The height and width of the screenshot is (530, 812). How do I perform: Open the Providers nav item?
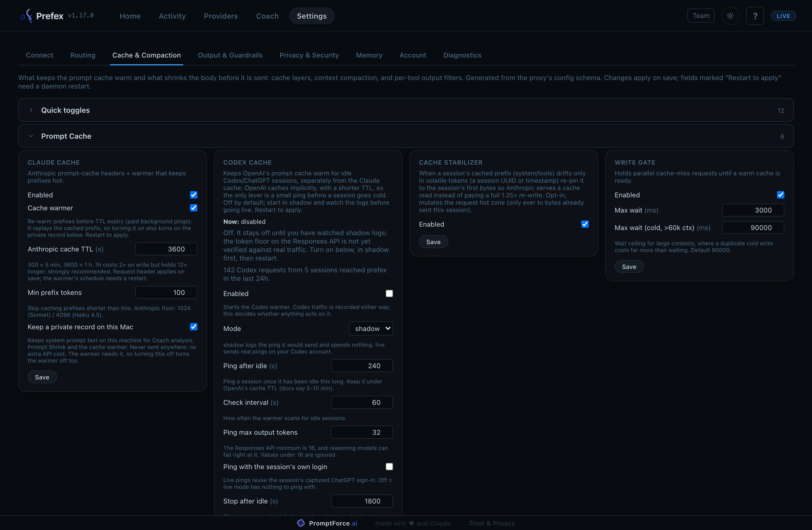tap(221, 16)
